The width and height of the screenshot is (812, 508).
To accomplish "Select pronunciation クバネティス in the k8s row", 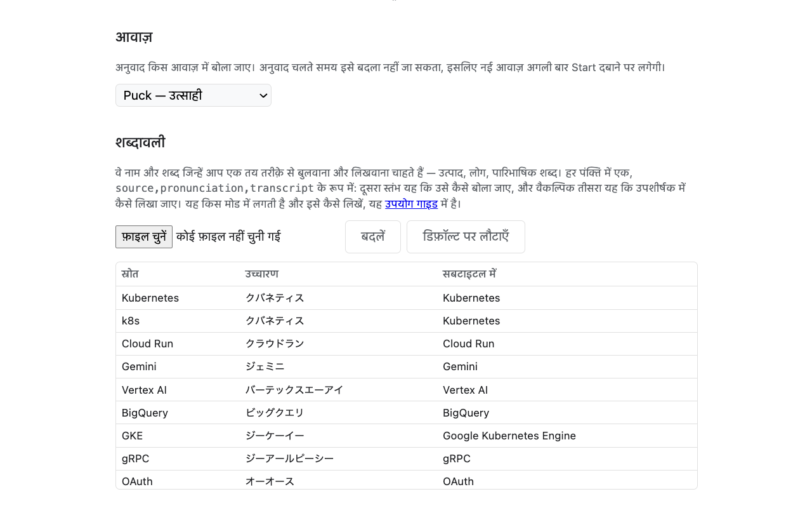I will click(x=338, y=321).
